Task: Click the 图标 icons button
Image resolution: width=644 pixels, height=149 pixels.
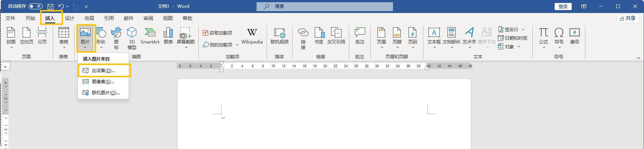Action: click(x=116, y=38)
